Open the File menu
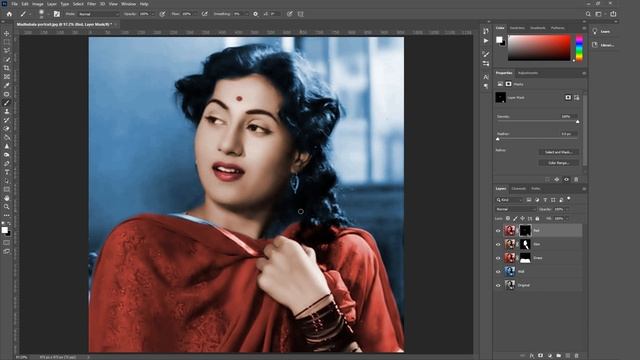The height and width of the screenshot is (360, 640). point(14,4)
